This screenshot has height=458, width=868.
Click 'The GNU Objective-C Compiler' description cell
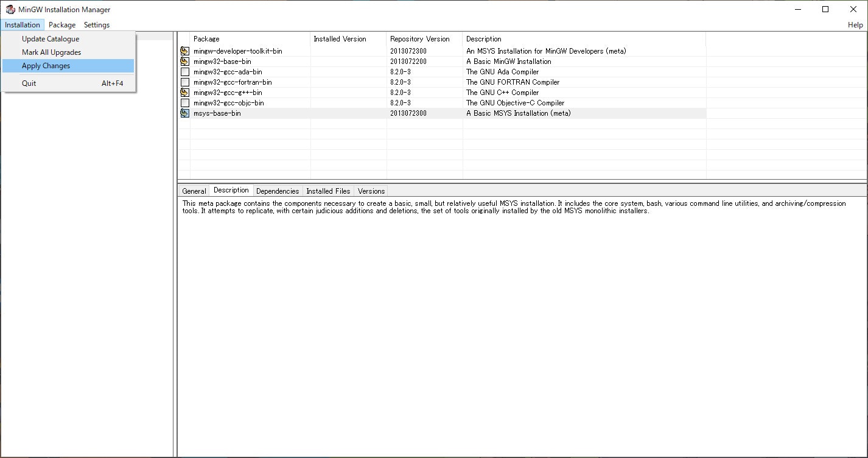pyautogui.click(x=515, y=103)
